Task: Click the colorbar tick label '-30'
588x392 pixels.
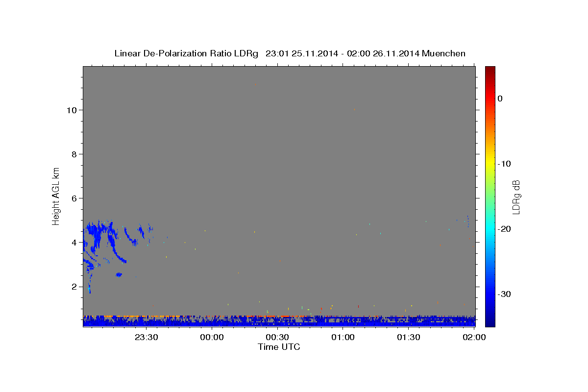Action: [504, 294]
